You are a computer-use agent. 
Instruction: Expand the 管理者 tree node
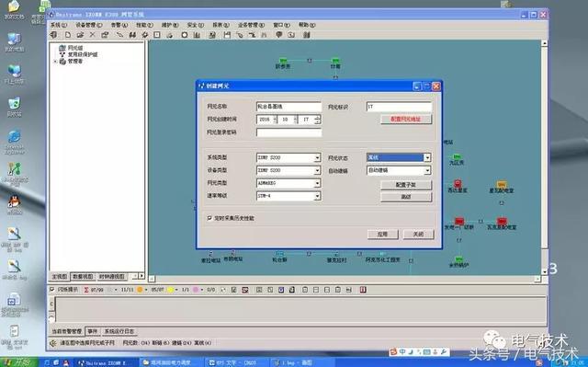55,61
